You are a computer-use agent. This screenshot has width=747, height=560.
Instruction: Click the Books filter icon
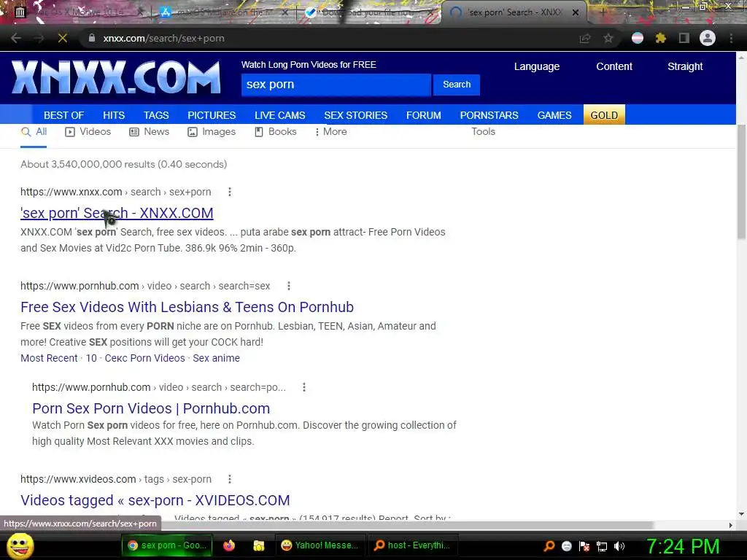tap(259, 132)
